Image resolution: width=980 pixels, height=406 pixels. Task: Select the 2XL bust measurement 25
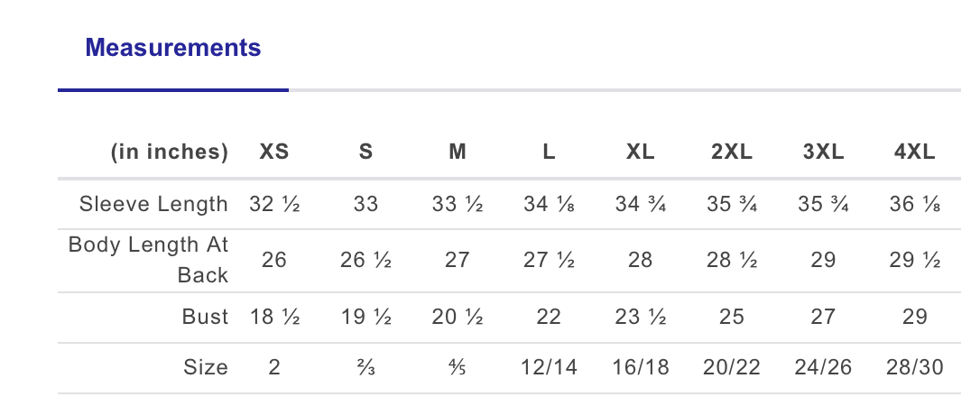(x=732, y=317)
